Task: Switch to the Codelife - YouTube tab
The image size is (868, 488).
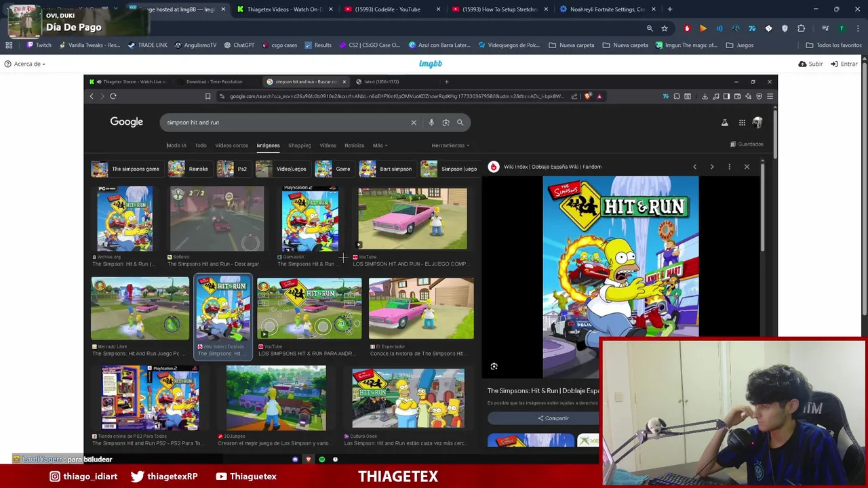Action: 391,9
